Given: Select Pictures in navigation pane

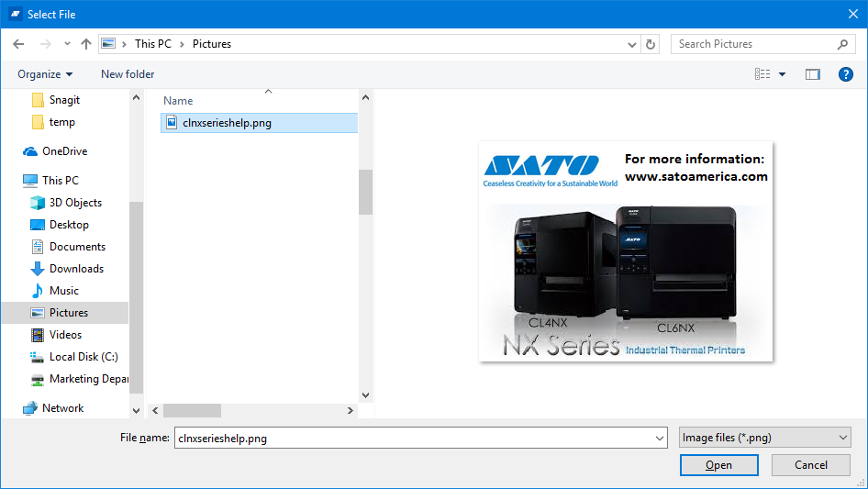Looking at the screenshot, I should tap(65, 313).
